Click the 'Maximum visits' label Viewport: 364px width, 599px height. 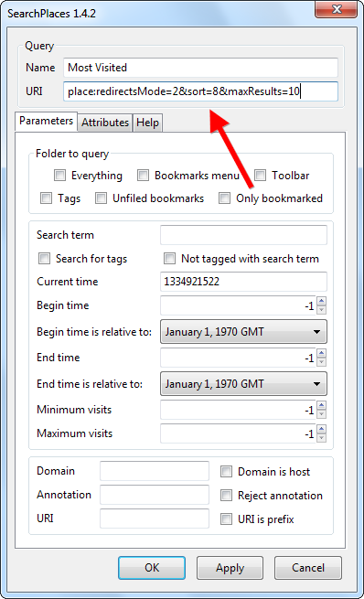(74, 433)
